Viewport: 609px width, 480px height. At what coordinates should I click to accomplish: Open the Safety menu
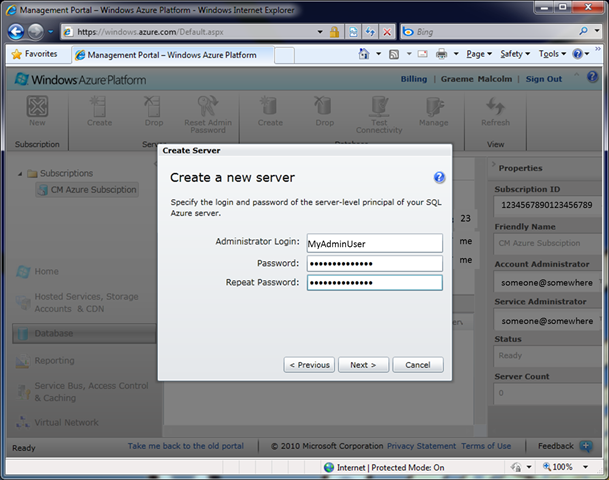coord(515,54)
